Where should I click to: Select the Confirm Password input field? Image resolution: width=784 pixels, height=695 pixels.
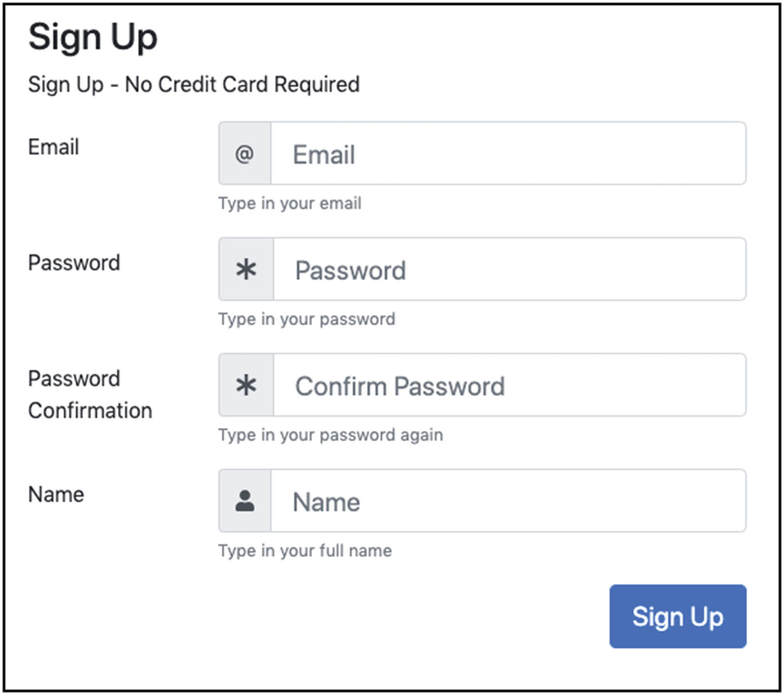509,385
